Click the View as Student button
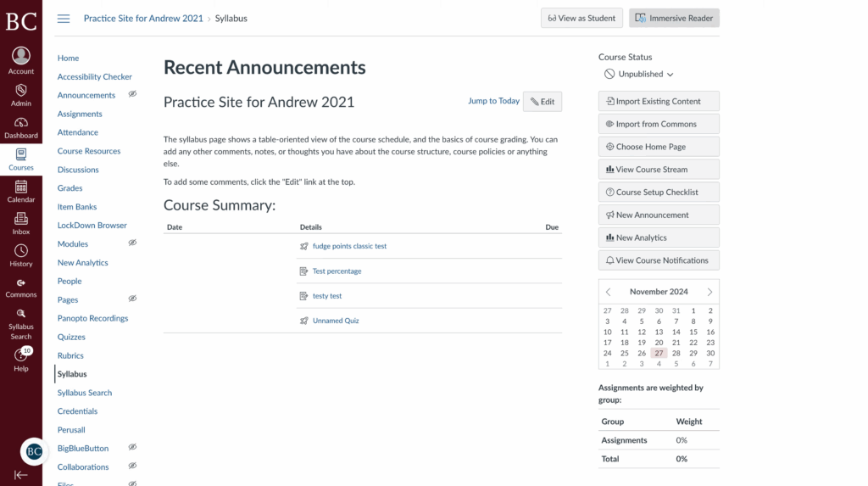The width and height of the screenshot is (868, 486). tap(581, 19)
